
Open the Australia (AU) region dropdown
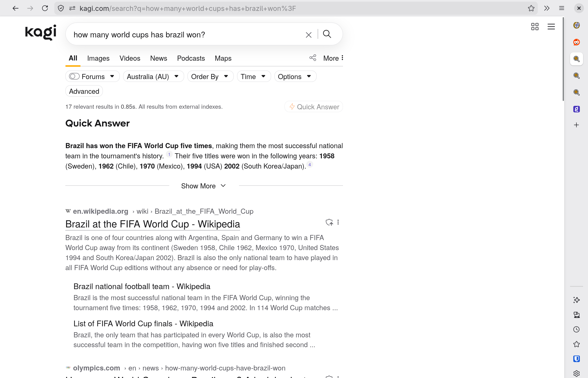click(153, 76)
